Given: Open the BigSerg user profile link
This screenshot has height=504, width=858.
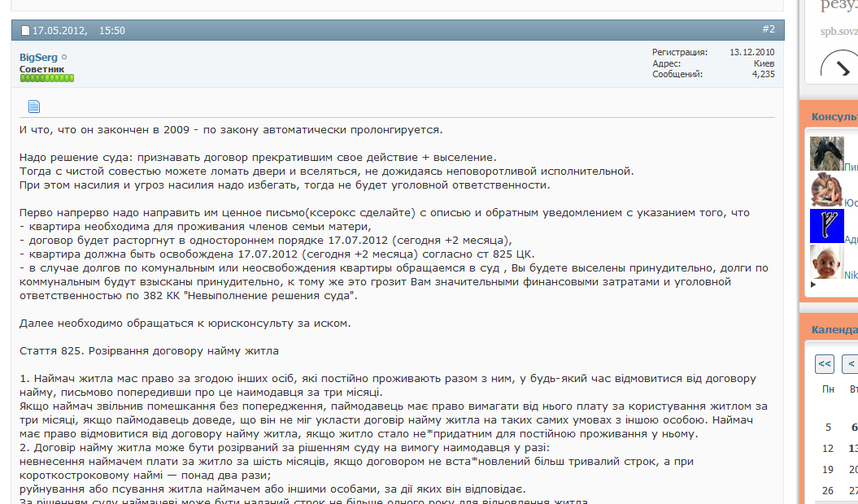Looking at the screenshot, I should point(38,58).
